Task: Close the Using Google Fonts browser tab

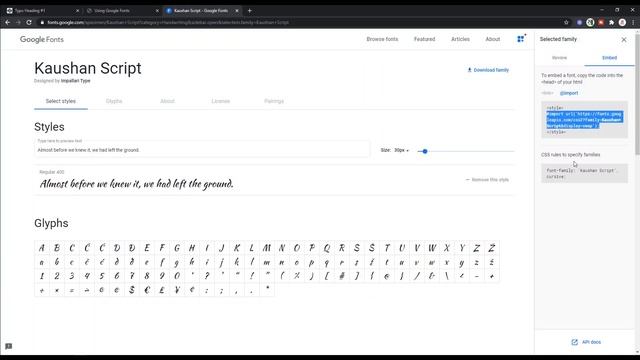Action: tap(157, 11)
